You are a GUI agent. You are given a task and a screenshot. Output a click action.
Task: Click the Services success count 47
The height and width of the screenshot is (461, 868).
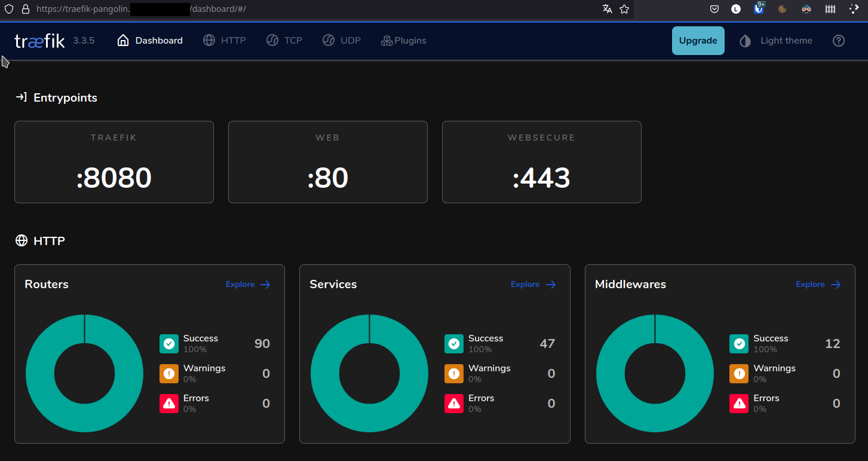pyautogui.click(x=547, y=344)
